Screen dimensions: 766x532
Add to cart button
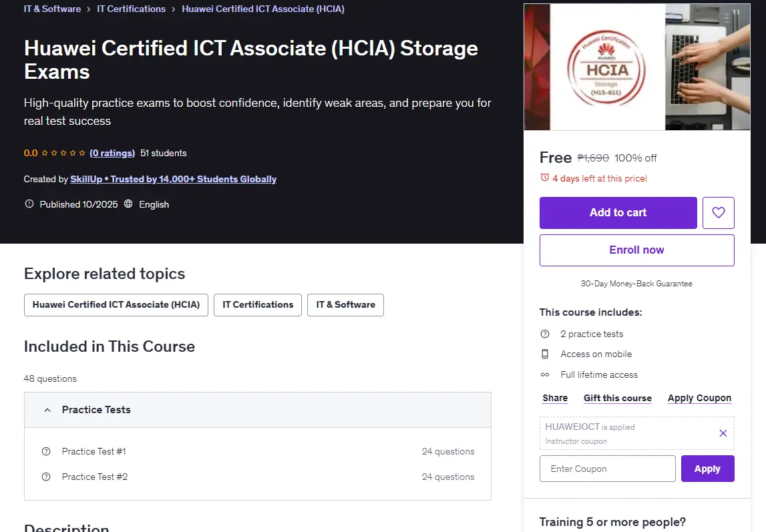[x=618, y=213]
